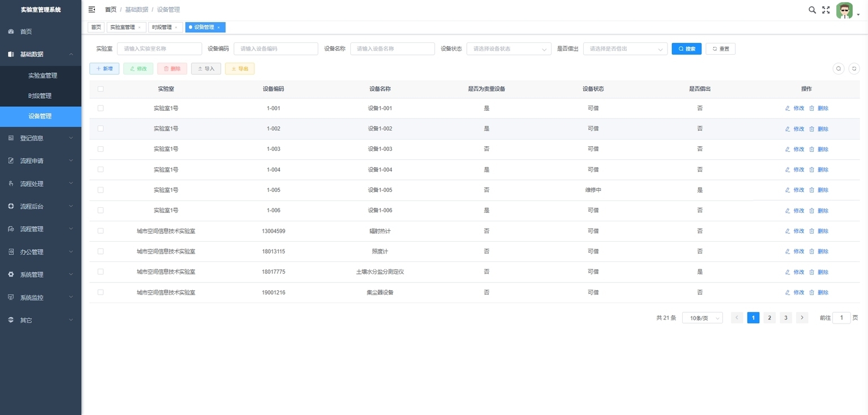Image resolution: width=868 pixels, height=415 pixels.
Task: Collapse the sidebar with the hamburger icon
Action: tap(92, 10)
